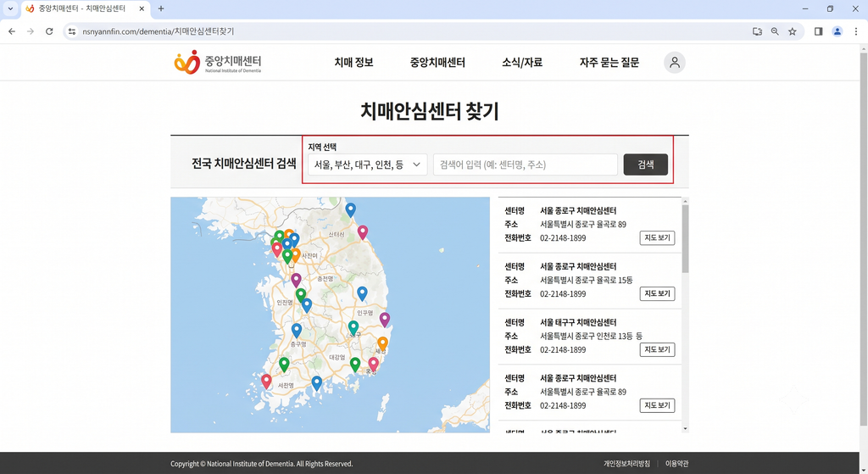Go to 자주 묻는 질문
868x474 pixels.
[609, 63]
